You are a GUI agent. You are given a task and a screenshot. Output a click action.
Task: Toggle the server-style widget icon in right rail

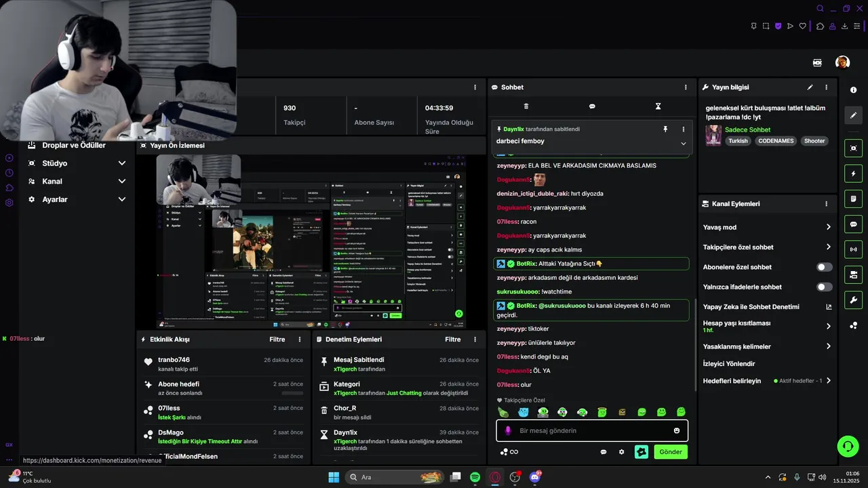click(853, 274)
